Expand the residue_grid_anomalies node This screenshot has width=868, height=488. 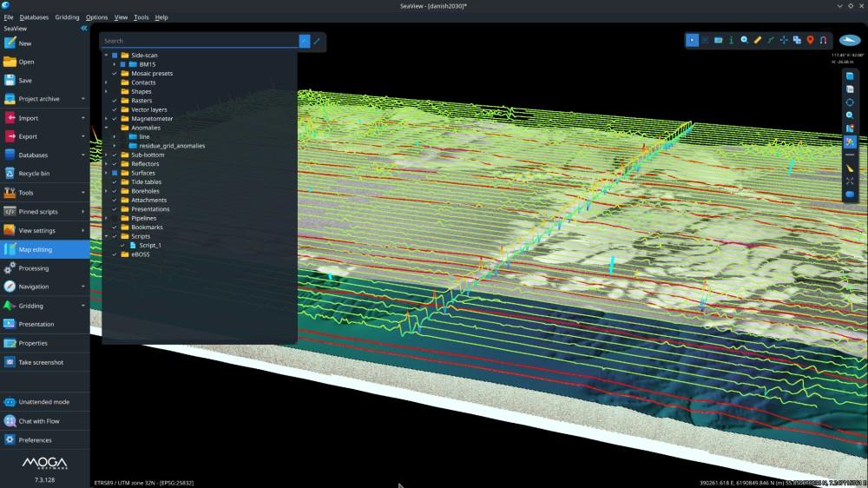tap(115, 146)
